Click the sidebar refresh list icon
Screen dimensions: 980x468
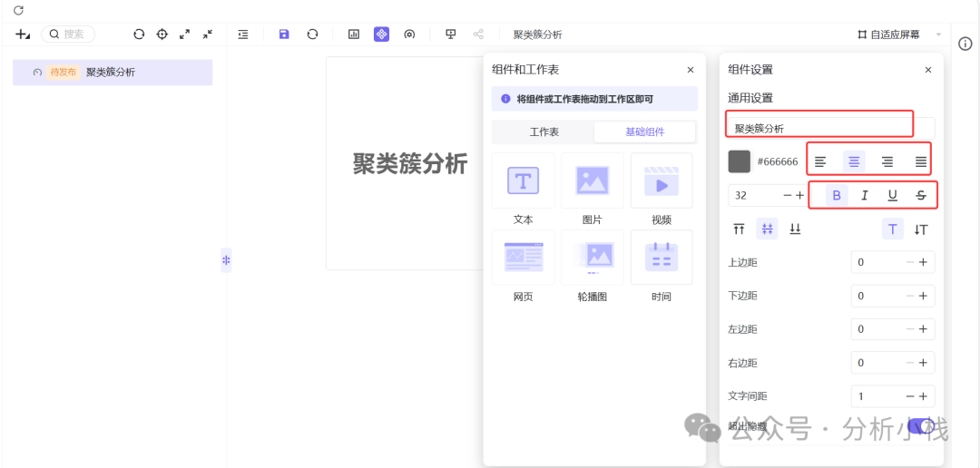click(x=139, y=34)
